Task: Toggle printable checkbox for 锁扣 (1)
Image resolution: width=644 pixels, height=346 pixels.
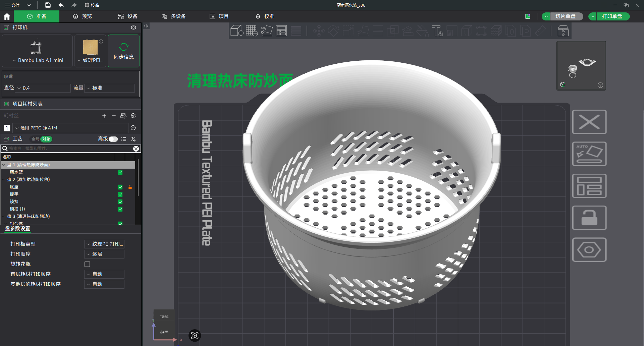Action: tap(120, 209)
